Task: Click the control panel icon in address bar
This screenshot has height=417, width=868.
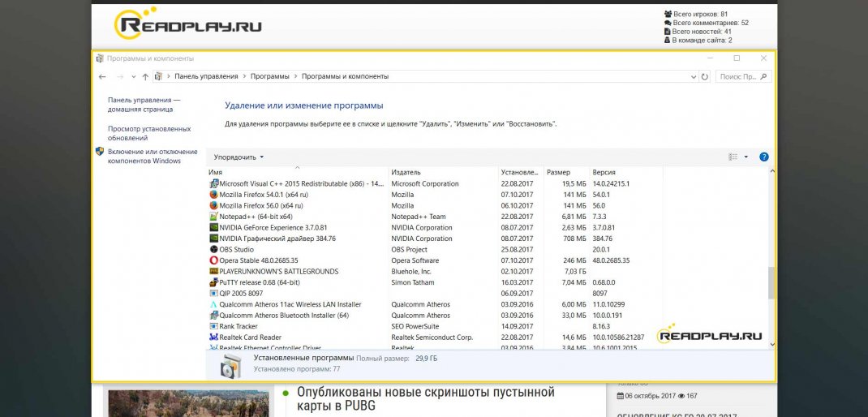Action: pyautogui.click(x=158, y=76)
